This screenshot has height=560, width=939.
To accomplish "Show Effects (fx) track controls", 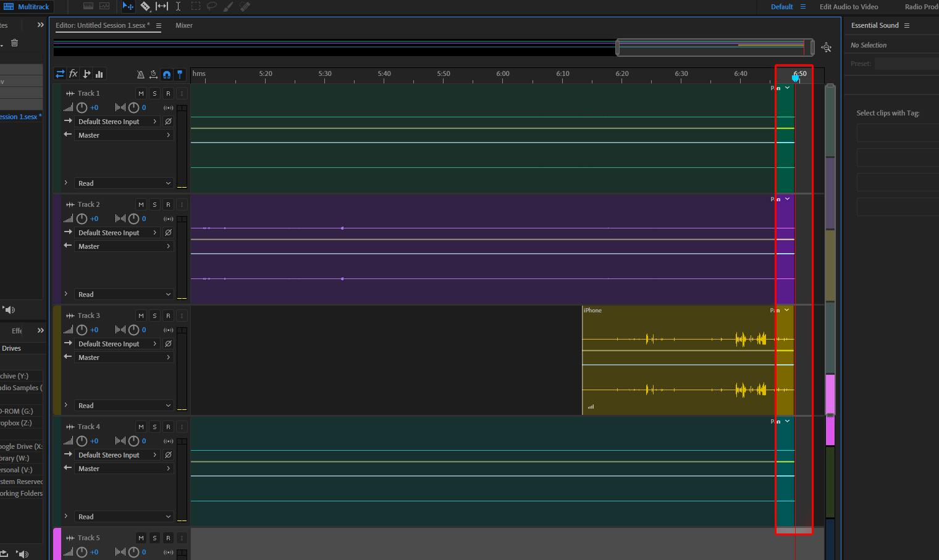I will point(73,74).
